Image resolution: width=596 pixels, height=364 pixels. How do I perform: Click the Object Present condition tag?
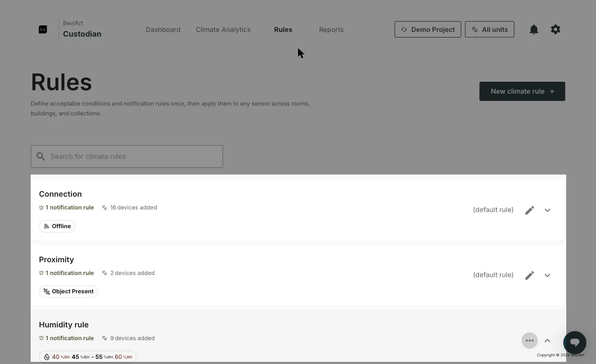[69, 291]
